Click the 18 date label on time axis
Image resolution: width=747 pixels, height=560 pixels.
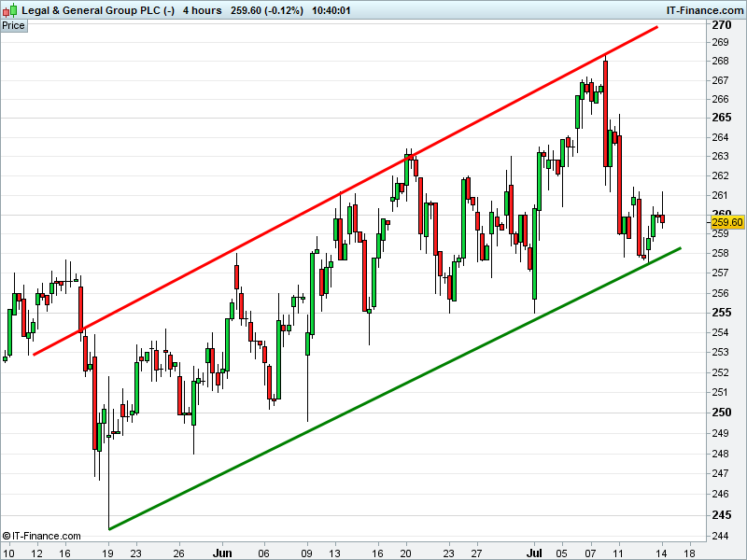(x=689, y=553)
